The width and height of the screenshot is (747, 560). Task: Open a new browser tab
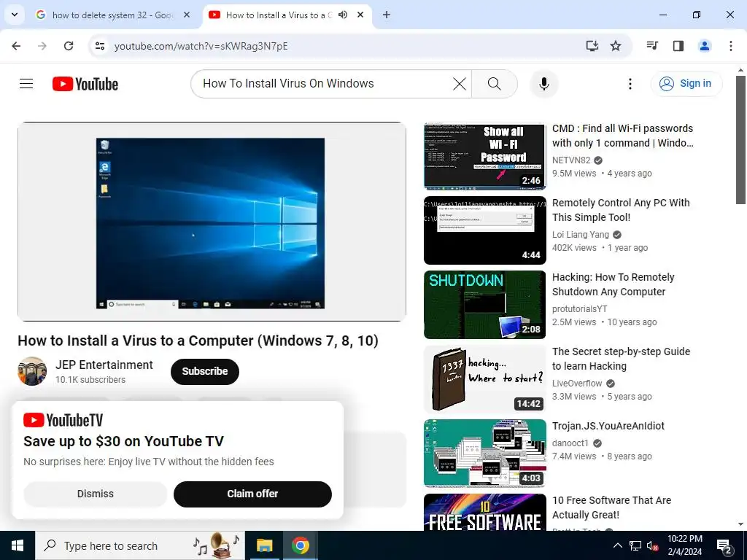tap(387, 15)
